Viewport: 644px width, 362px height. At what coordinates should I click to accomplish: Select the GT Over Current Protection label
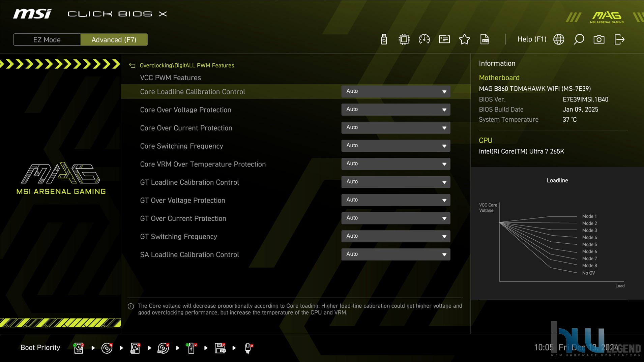(x=183, y=218)
